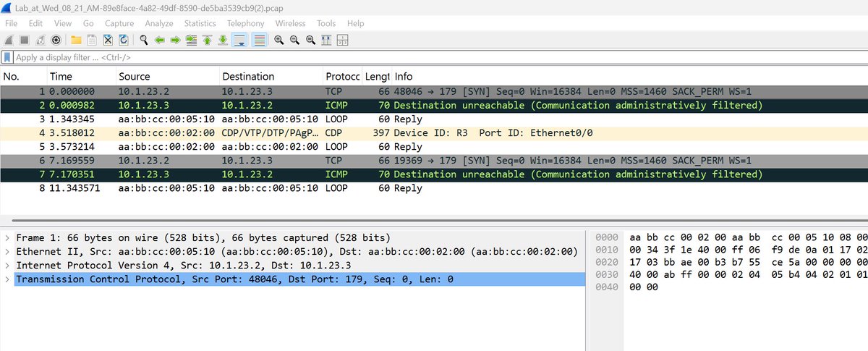The width and height of the screenshot is (868, 351).
Task: Click hex dump row offset 0010
Action: (731, 250)
